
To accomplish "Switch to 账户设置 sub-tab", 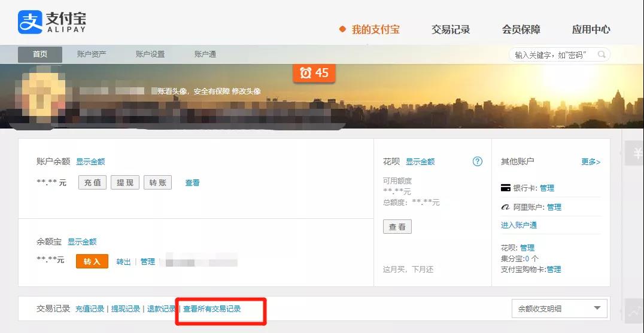I will (150, 54).
